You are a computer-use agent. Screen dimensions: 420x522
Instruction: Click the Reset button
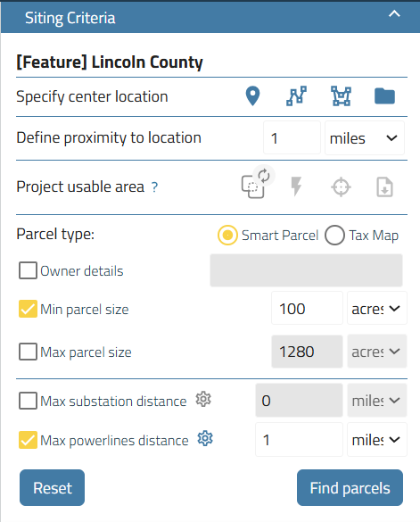pyautogui.click(x=53, y=488)
